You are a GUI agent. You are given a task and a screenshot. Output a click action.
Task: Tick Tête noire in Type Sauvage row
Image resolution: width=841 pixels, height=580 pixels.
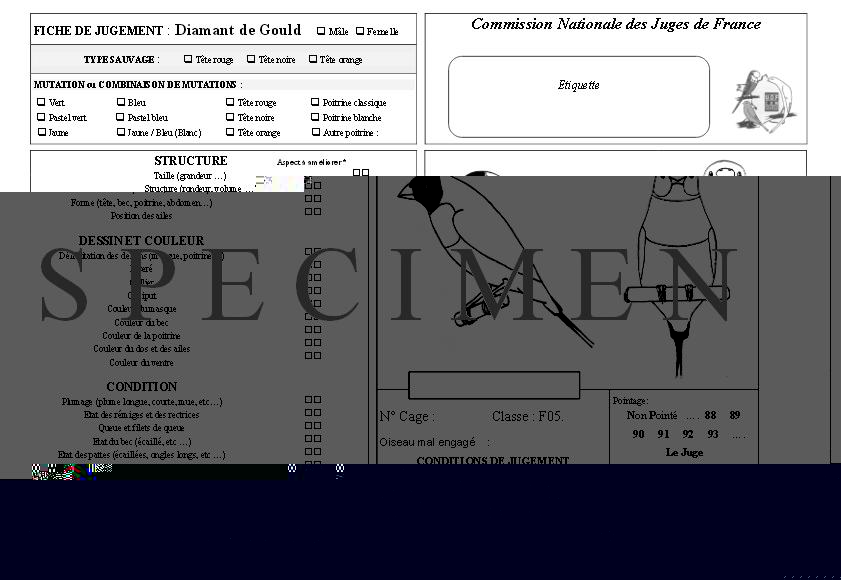tap(251, 60)
